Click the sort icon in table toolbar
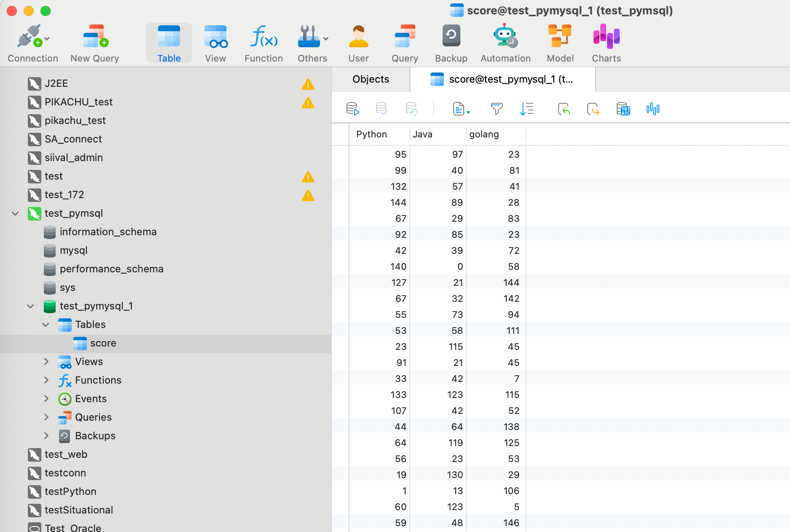Viewport: 790px width, 532px height. pyautogui.click(x=527, y=109)
